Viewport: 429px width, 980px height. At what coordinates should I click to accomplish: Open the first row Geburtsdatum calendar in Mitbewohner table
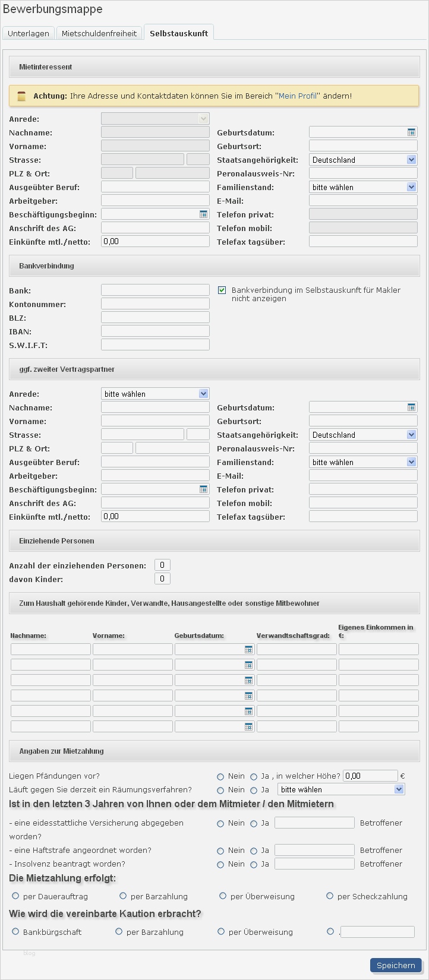(x=248, y=649)
